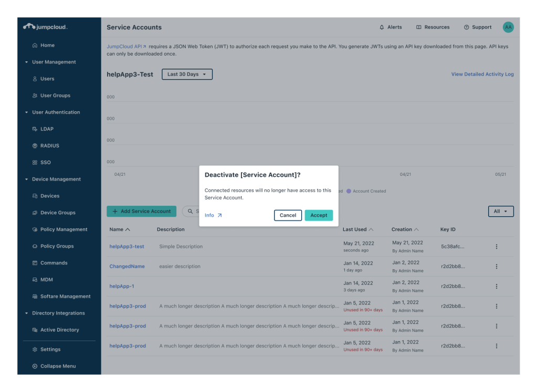Viewport: 537px width, 392px height.
Task: Open the Last 30 Days dropdown
Action: [187, 75]
